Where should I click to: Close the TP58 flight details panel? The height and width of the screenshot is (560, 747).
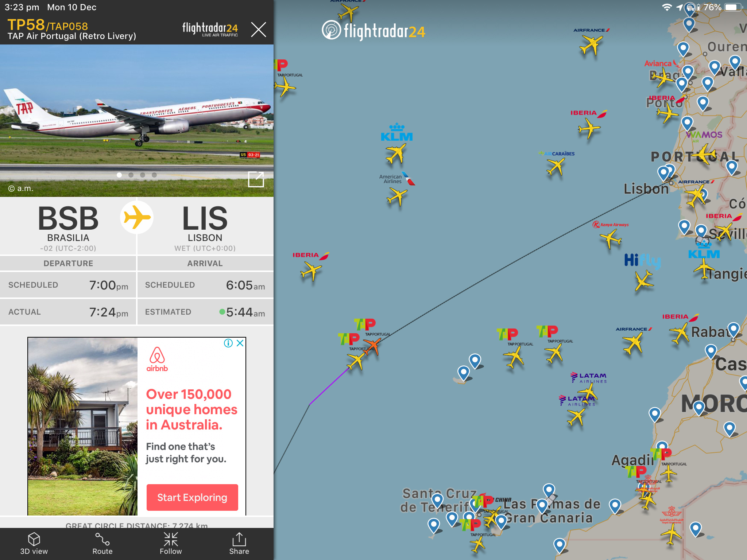tap(259, 30)
